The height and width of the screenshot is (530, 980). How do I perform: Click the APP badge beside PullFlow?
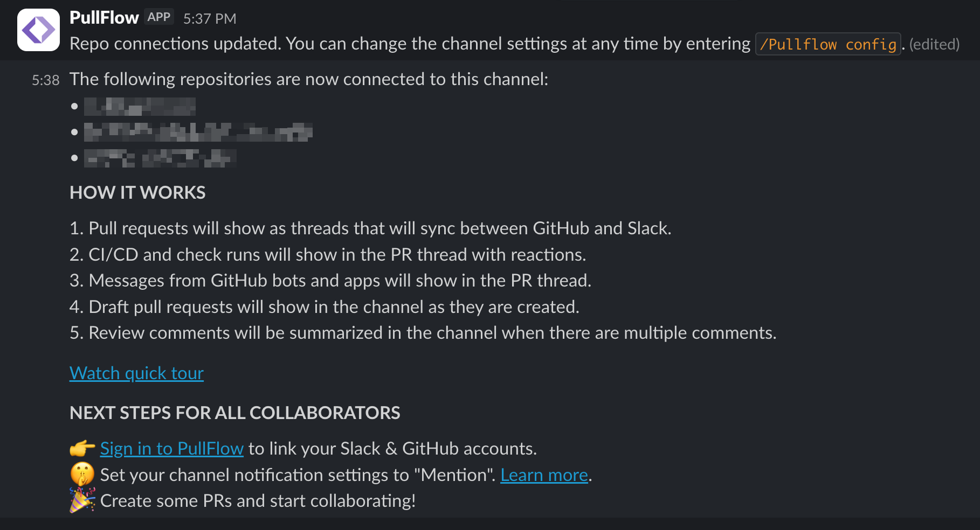[159, 17]
